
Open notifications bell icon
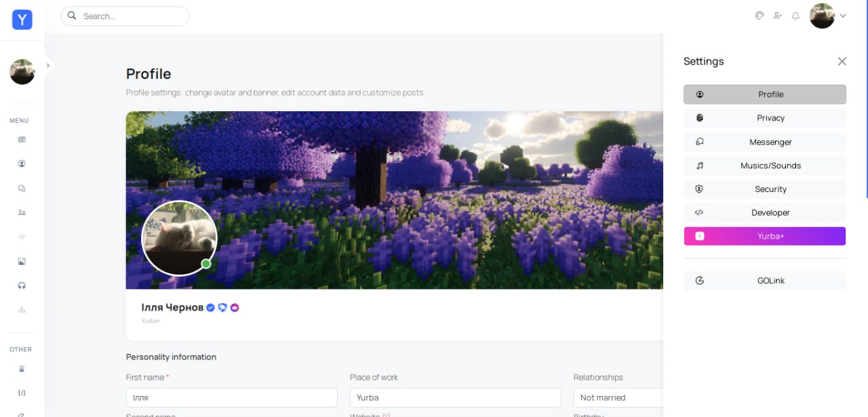tap(796, 16)
